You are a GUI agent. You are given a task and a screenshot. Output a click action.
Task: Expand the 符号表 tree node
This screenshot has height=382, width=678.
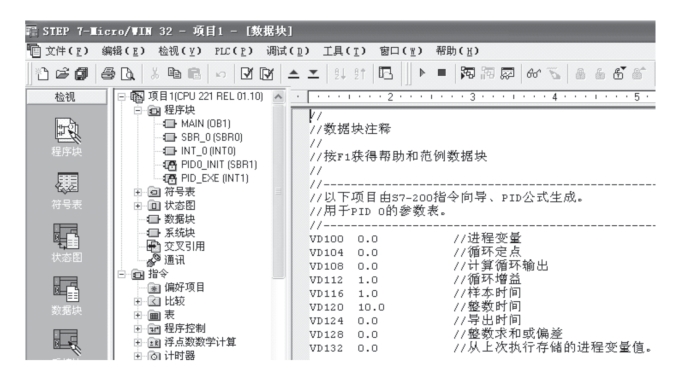click(138, 192)
